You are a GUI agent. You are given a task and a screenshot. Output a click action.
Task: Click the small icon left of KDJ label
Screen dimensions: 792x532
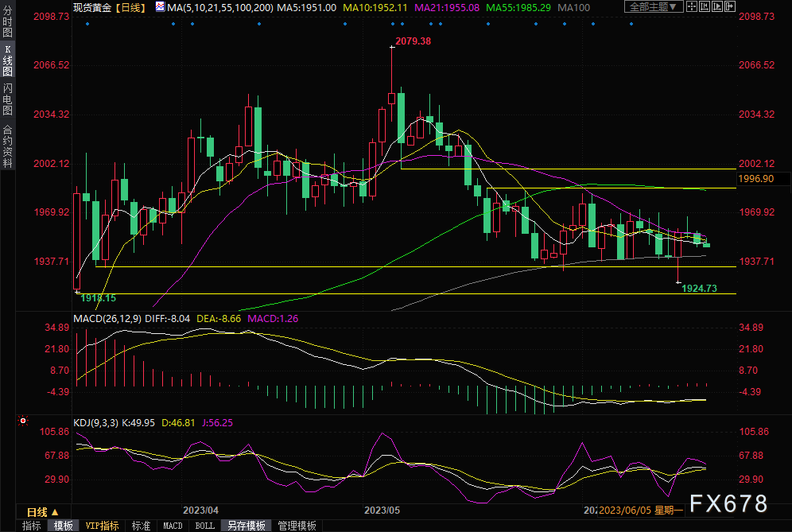pos(24,421)
